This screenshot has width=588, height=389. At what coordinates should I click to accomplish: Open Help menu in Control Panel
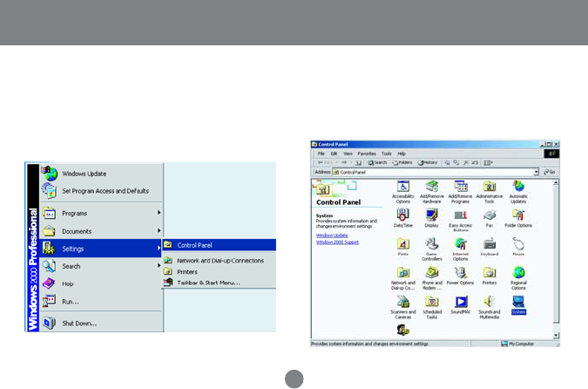[402, 154]
